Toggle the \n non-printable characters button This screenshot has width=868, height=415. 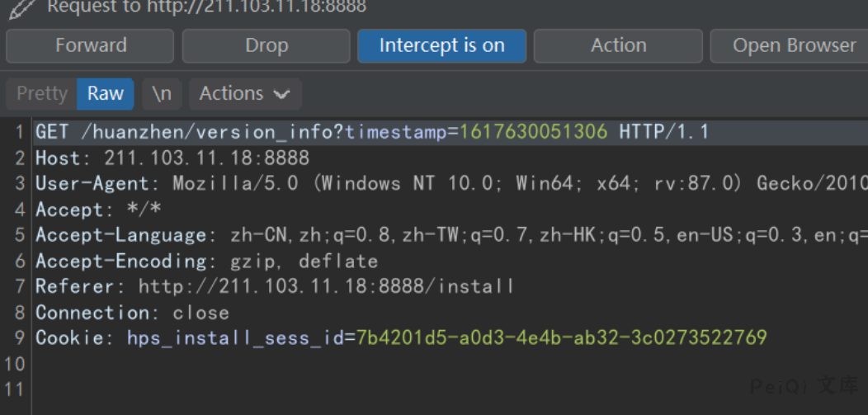coord(162,94)
